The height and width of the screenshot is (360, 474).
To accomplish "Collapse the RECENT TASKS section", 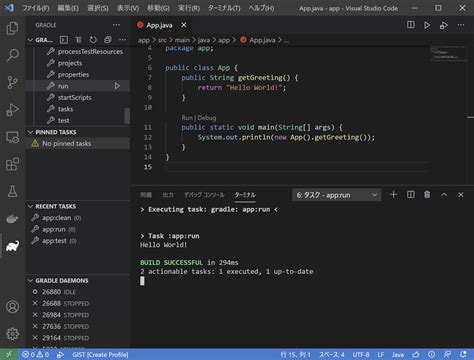I will [x=30, y=206].
